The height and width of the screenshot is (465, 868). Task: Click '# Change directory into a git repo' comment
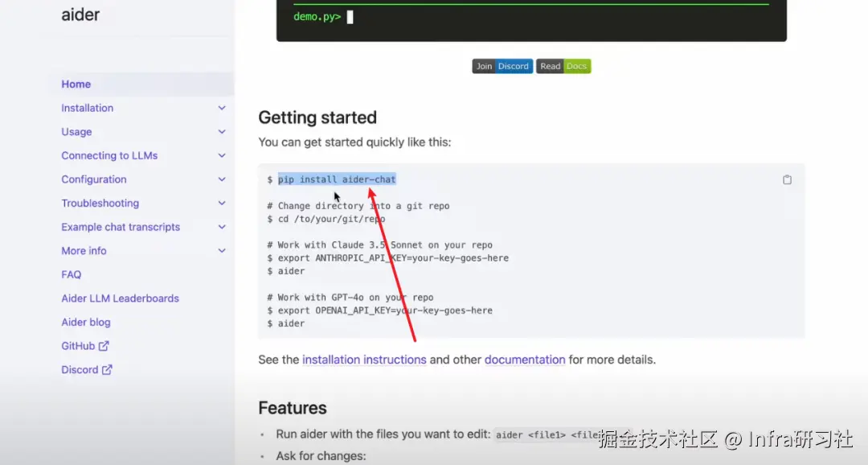coord(358,206)
